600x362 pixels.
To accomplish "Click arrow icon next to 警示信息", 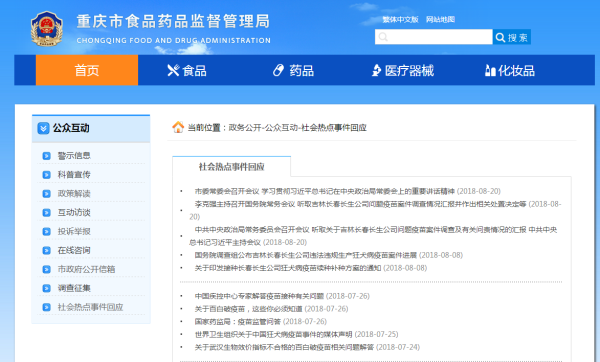I will tap(46, 156).
